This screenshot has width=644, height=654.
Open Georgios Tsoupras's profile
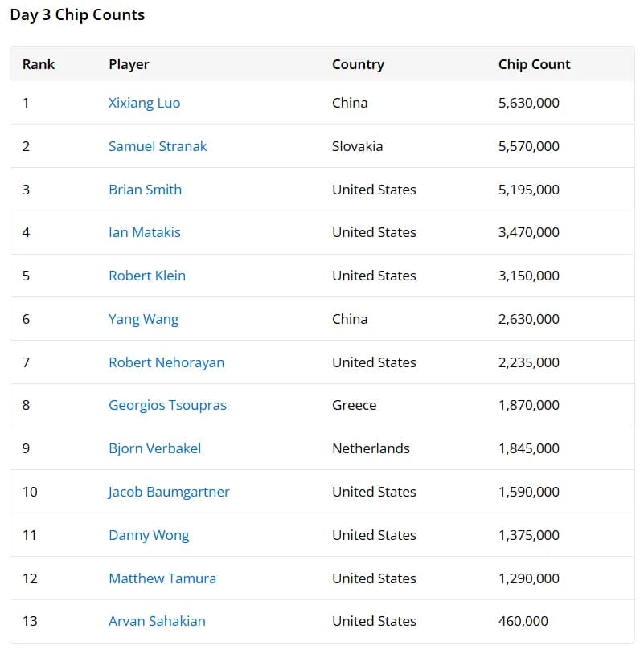coord(167,405)
